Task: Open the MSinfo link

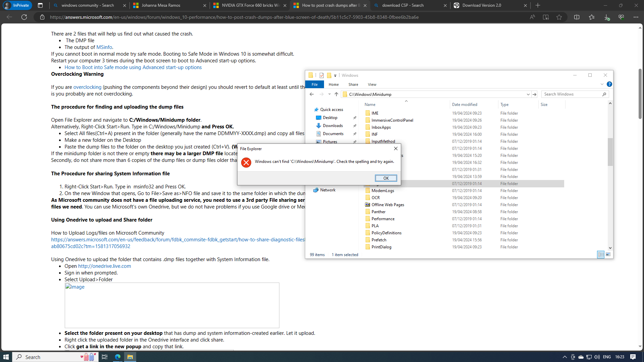Action: pos(104,47)
